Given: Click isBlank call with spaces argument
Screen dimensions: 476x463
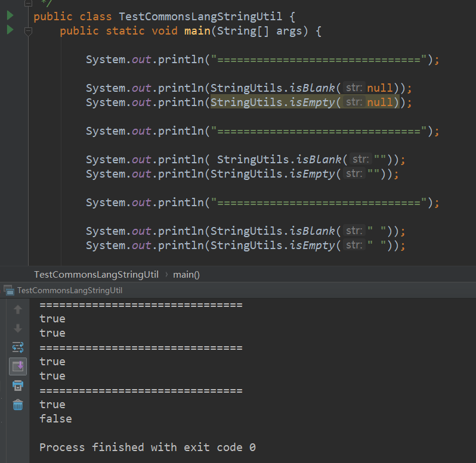Looking at the screenshot, I should 301,231.
